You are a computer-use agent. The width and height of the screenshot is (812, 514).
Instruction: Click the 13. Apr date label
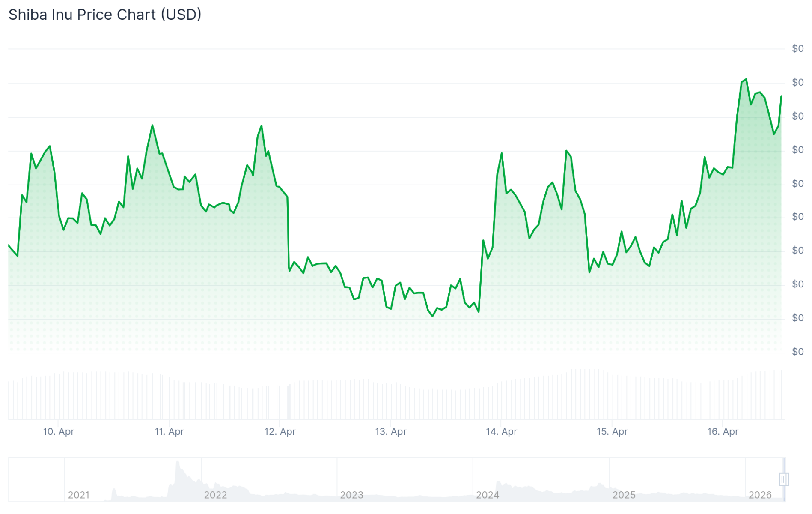[x=390, y=431]
